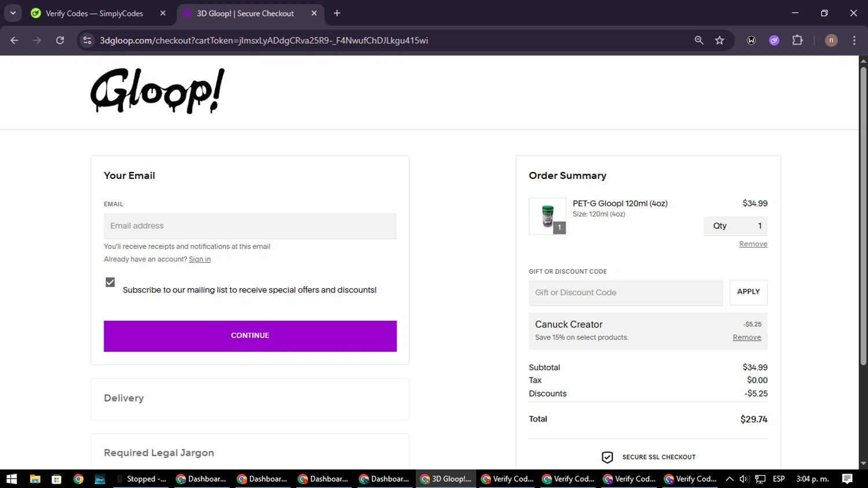Click the Gift or Discount Code field
The image size is (868, 488).
pos(626,292)
